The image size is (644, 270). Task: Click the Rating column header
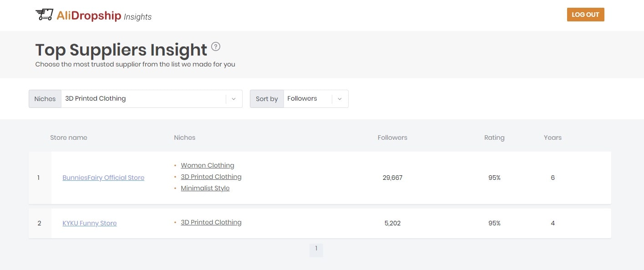click(x=494, y=138)
